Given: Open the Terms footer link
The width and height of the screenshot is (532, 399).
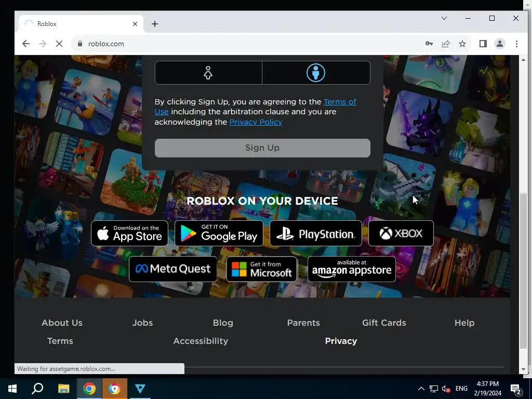Looking at the screenshot, I should (60, 341).
